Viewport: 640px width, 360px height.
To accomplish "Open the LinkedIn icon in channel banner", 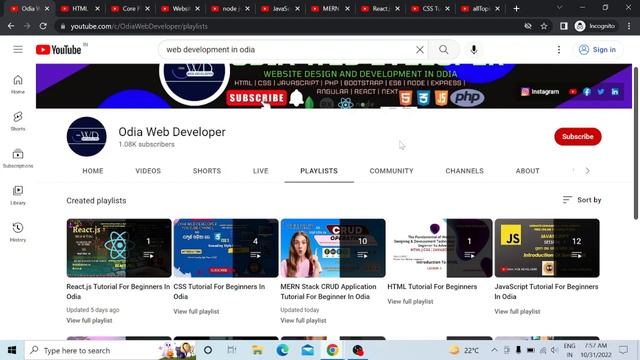I will (615, 92).
